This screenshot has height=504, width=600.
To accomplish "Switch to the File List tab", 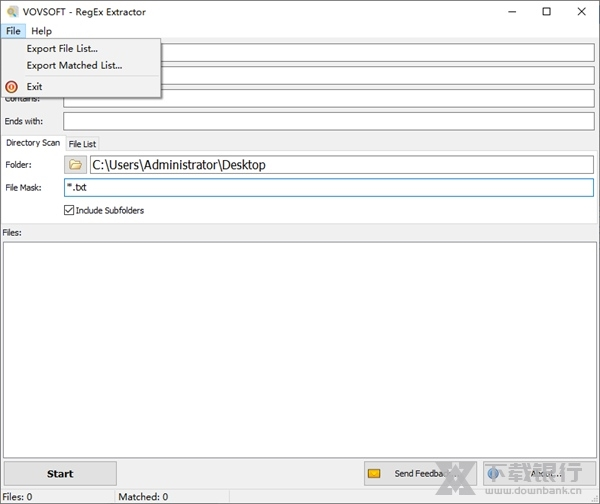I will click(82, 144).
